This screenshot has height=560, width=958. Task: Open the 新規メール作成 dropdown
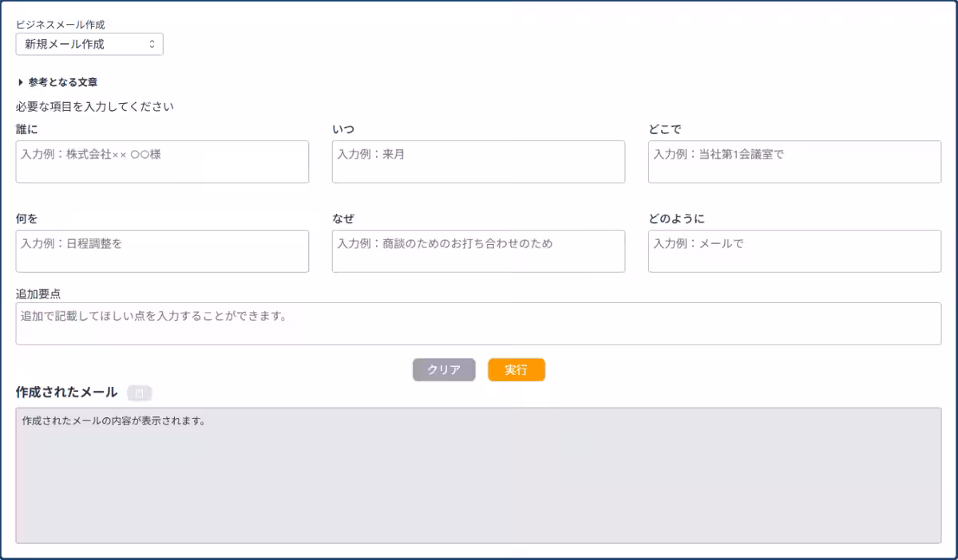click(89, 44)
